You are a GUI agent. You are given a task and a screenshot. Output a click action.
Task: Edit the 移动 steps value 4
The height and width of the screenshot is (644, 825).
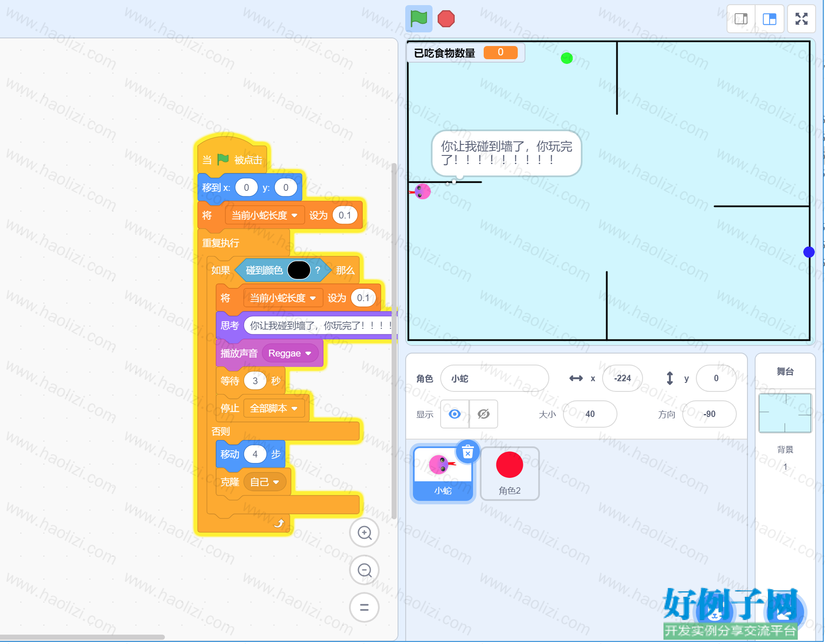tap(255, 454)
